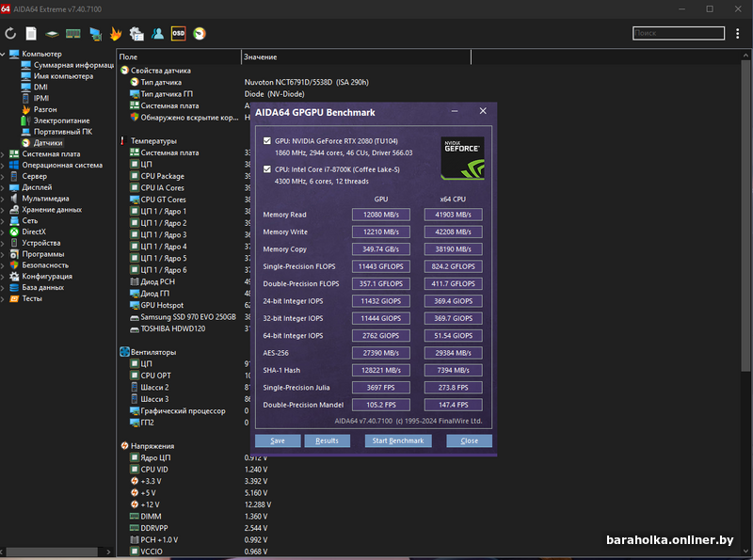Expand the Сеть tree node
The image size is (753, 560).
coord(3,221)
